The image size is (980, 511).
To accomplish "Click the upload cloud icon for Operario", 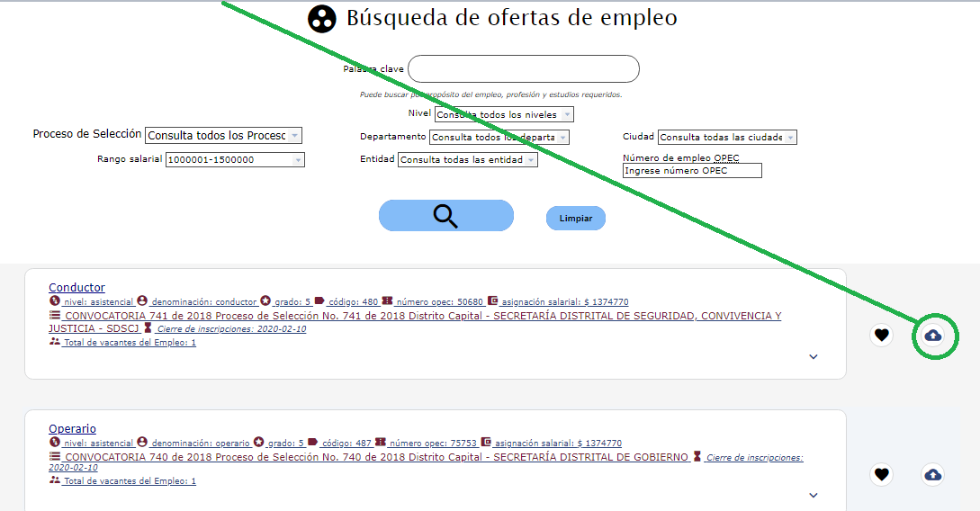I will point(933,474).
